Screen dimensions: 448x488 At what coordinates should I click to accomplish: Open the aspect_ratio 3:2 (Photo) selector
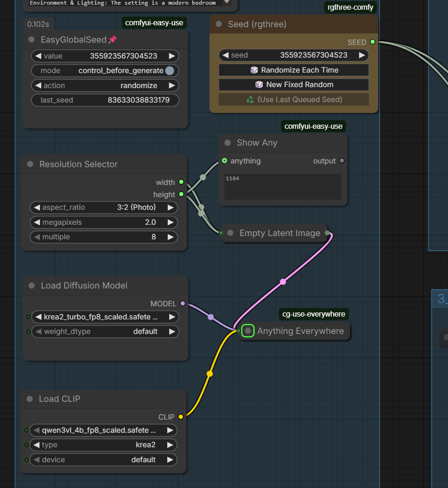(104, 207)
